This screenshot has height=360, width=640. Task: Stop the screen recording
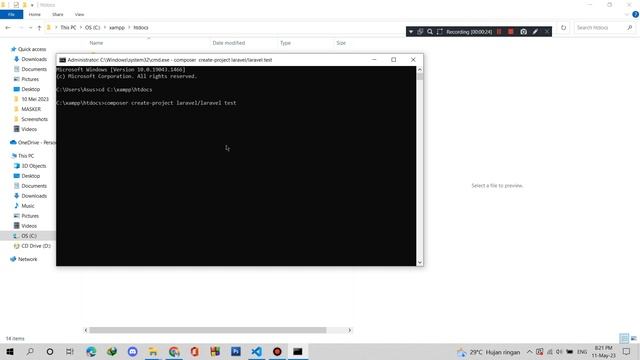511,32
